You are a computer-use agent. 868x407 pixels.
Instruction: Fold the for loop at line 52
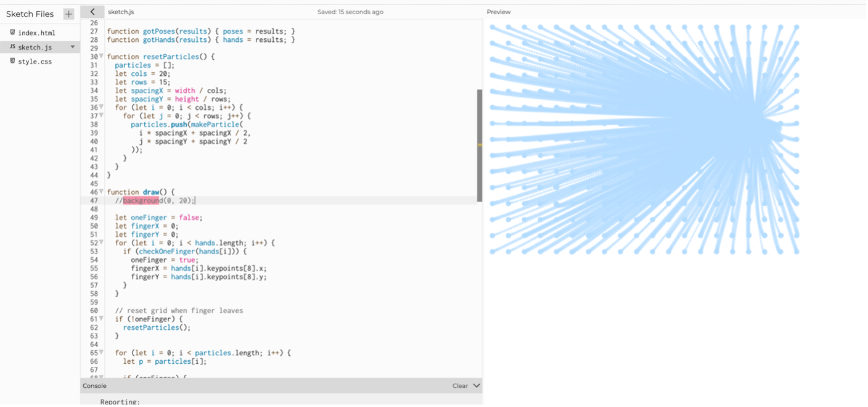pos(102,243)
